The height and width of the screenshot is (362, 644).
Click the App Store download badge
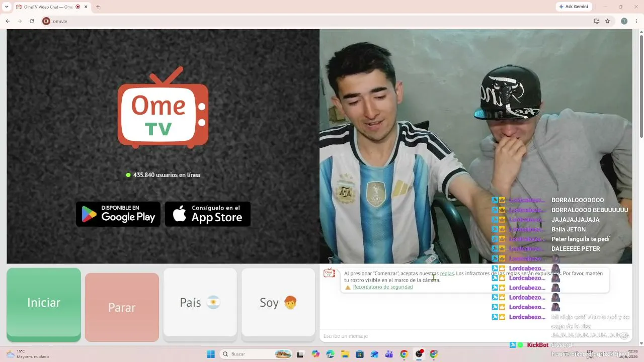(208, 214)
